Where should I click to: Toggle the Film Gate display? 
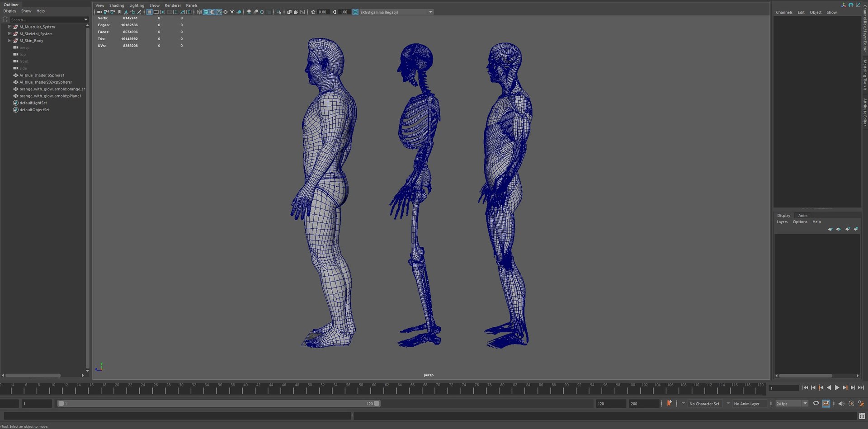[156, 12]
